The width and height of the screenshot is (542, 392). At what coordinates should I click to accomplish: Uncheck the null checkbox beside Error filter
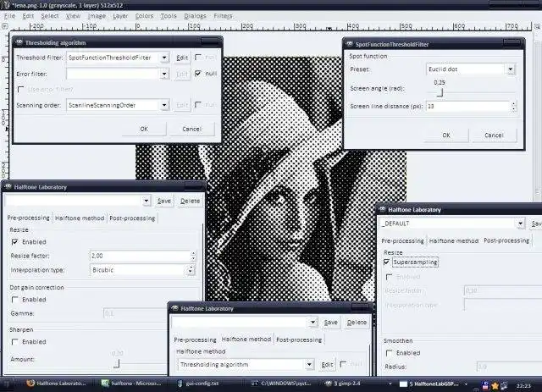coord(198,74)
